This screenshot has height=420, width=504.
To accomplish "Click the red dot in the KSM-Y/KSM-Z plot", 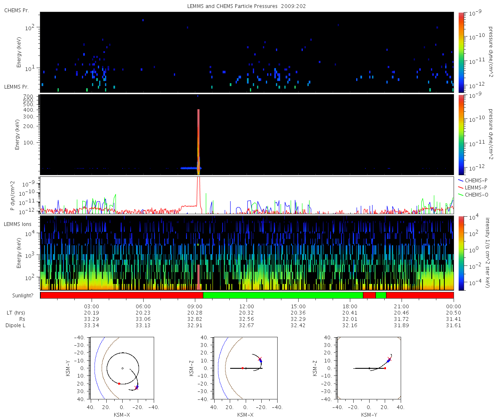I will point(385,368).
